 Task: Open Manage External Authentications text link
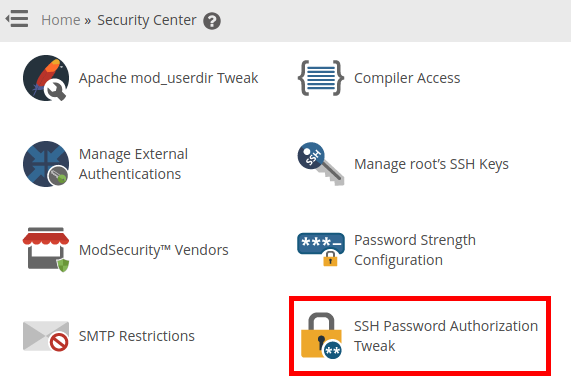point(133,164)
